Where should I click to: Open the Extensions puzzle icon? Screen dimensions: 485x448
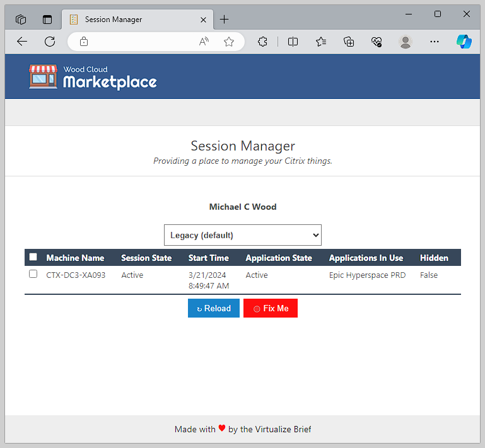pyautogui.click(x=262, y=42)
